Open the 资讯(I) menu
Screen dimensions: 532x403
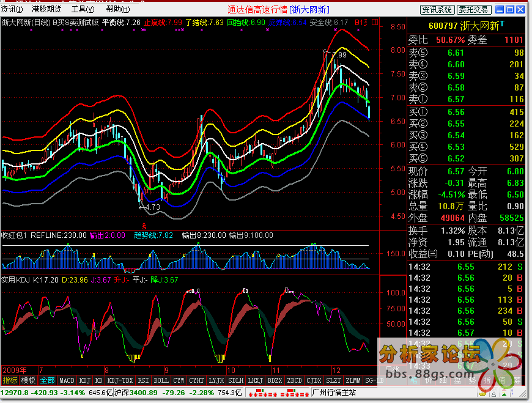pyautogui.click(x=12, y=9)
